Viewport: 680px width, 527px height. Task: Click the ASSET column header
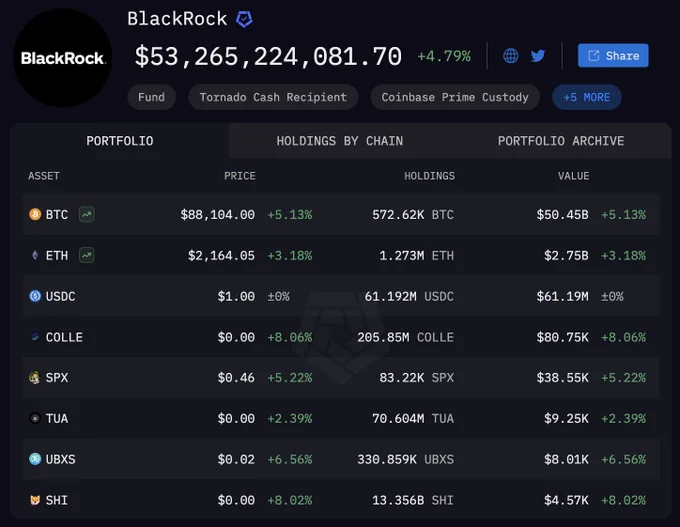[x=44, y=176]
